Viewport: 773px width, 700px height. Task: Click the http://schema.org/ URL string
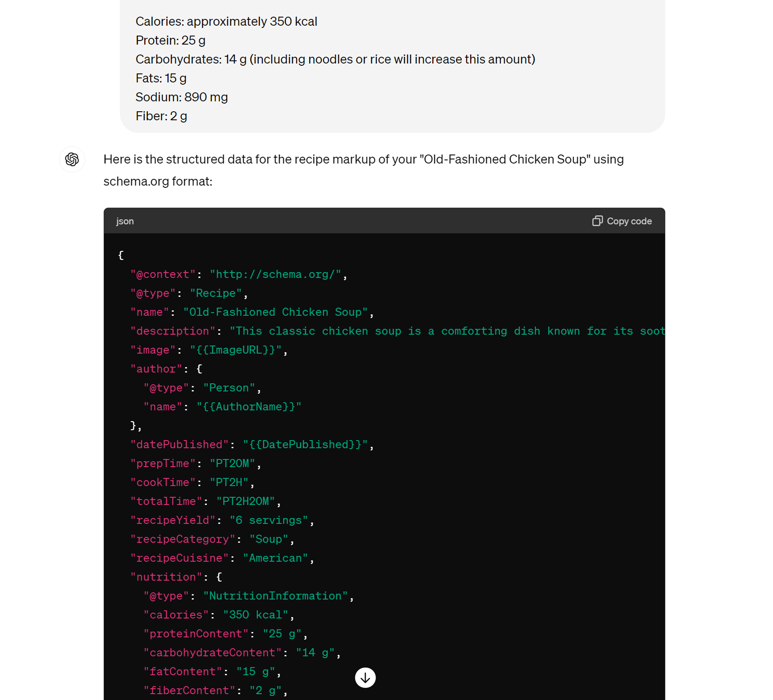point(275,274)
